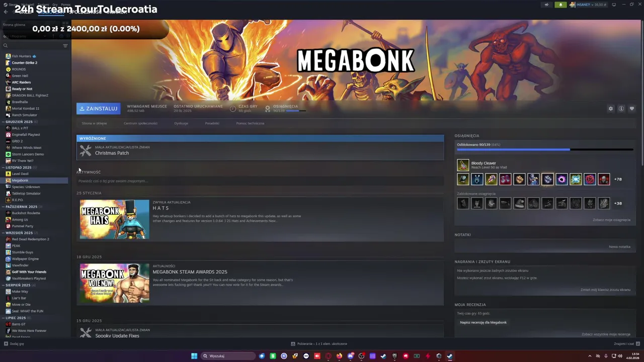The width and height of the screenshot is (644, 362).
Task: Open the Steam notifications bell
Action: click(560, 5)
